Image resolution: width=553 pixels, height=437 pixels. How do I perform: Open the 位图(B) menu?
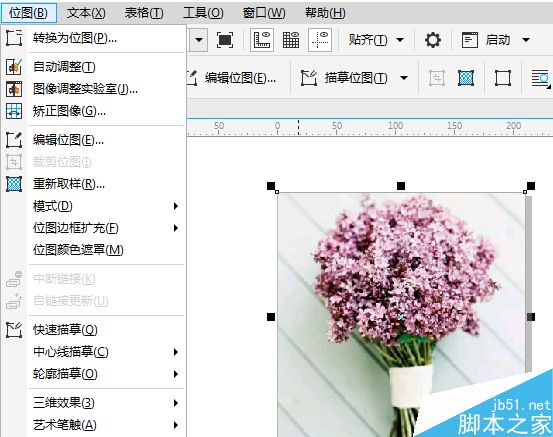click(x=29, y=13)
